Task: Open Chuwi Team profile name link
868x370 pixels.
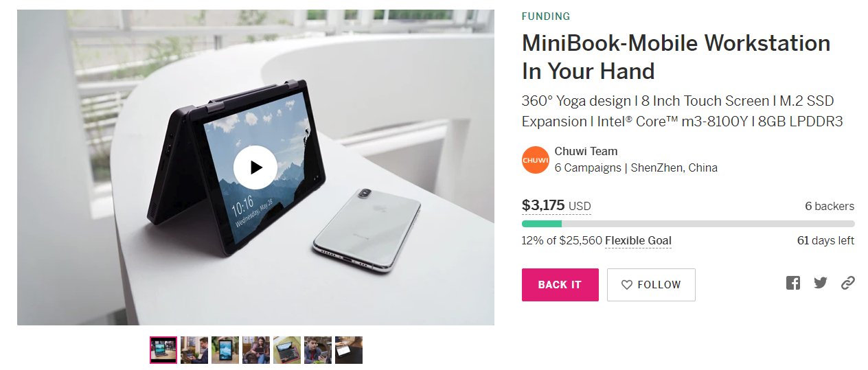Action: tap(586, 152)
